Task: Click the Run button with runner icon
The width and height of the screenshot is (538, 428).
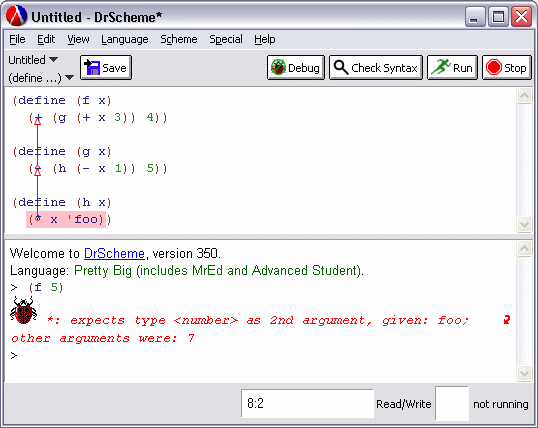Action: coord(452,68)
